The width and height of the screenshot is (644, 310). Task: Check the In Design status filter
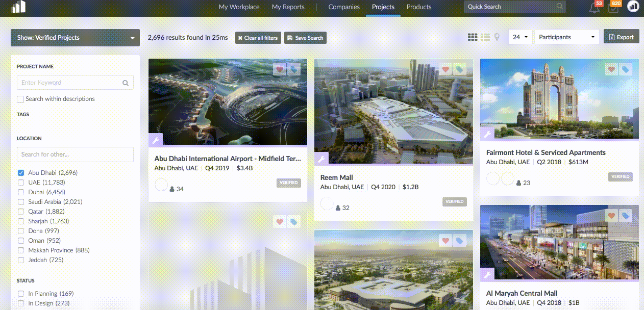coord(21,303)
